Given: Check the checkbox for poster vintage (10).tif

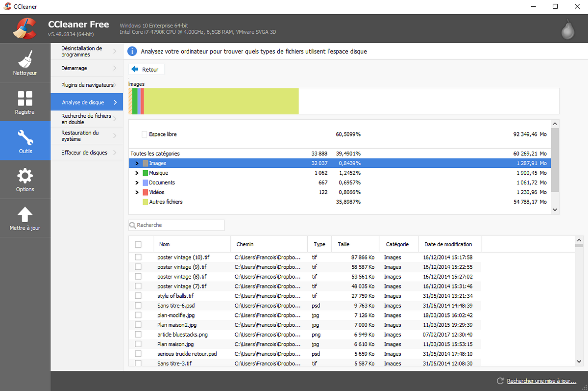Looking at the screenshot, I should (x=138, y=257).
